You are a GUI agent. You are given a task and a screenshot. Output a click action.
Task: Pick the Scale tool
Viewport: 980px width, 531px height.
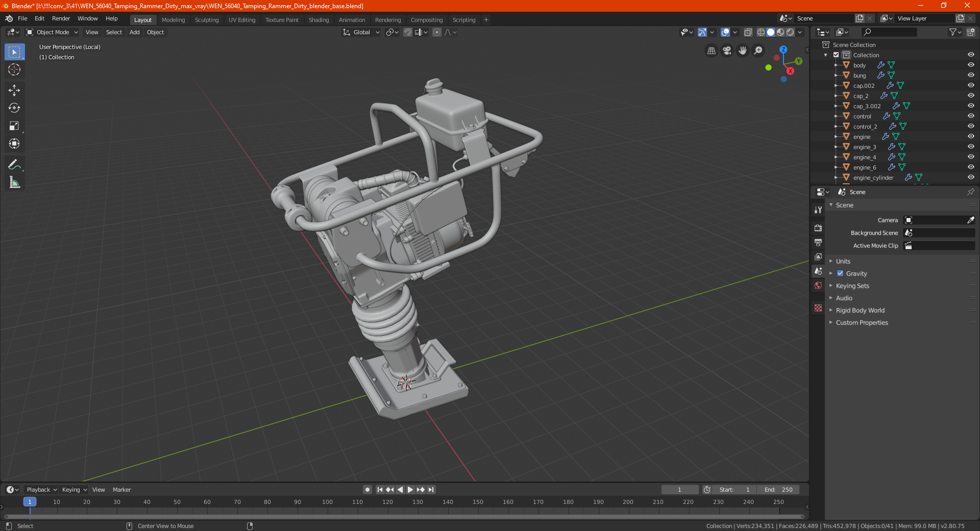[x=14, y=126]
